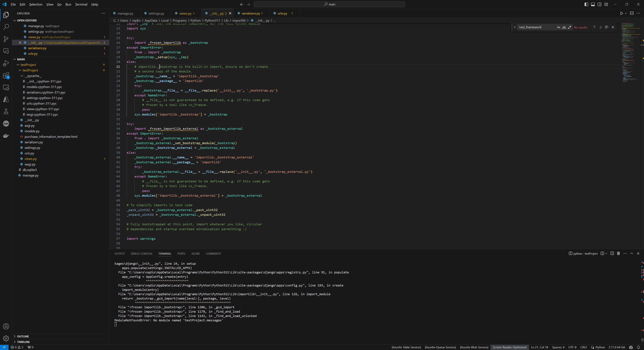Click the Python 3.11.0 64-bit interpreter selector
The width and height of the screenshot is (644, 350).
(x=616, y=347)
